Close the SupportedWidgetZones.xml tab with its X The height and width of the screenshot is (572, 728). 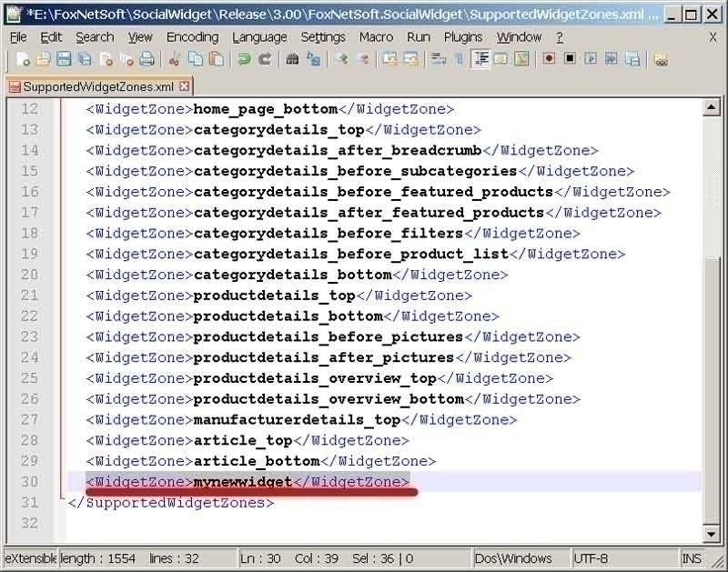[185, 86]
